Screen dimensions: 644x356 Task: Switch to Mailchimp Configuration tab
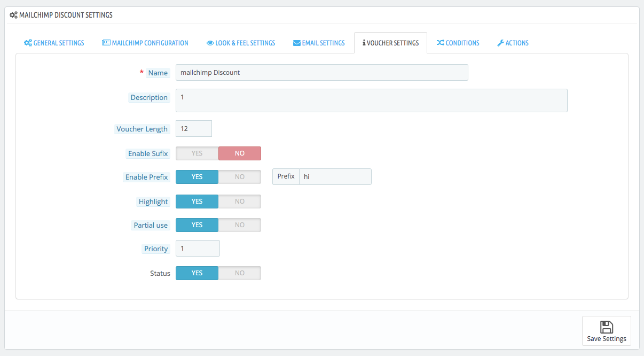click(x=145, y=43)
